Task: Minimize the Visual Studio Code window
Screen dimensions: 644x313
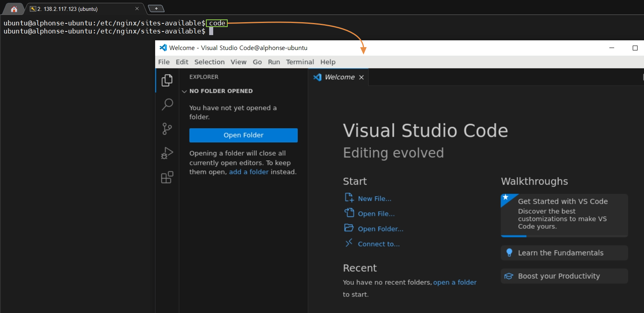Action: [x=612, y=48]
